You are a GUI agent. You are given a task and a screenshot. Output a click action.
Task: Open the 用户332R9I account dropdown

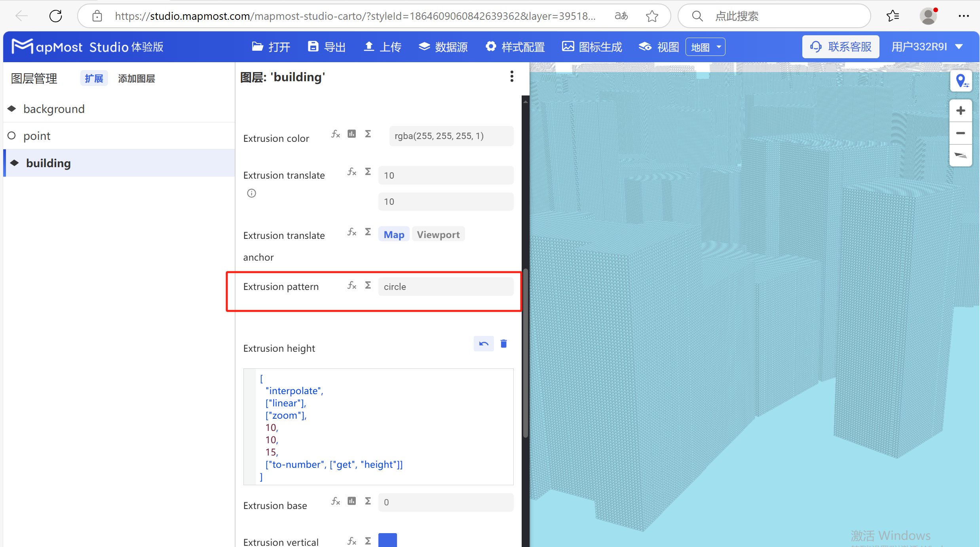[x=927, y=46]
